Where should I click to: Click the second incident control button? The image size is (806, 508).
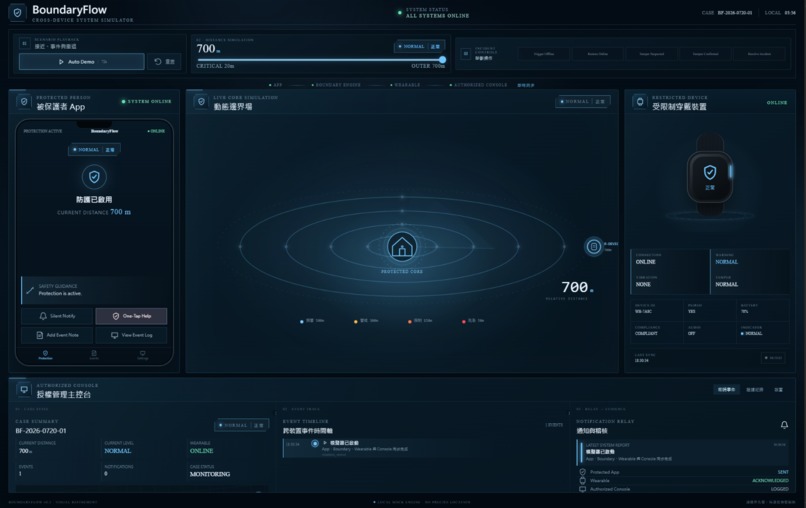click(597, 54)
